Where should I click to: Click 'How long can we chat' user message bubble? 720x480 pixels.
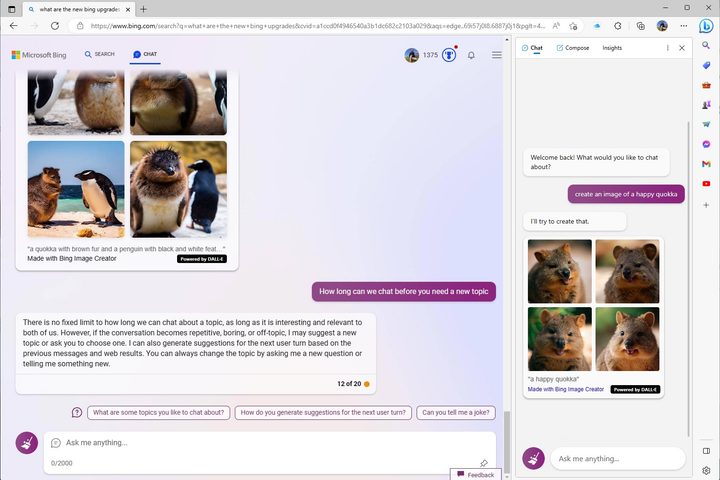pos(404,292)
